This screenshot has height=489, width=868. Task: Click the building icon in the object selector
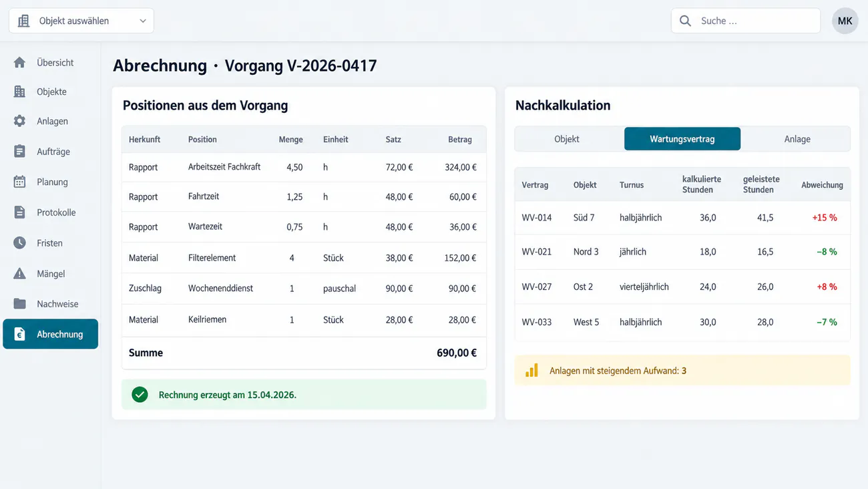click(23, 21)
